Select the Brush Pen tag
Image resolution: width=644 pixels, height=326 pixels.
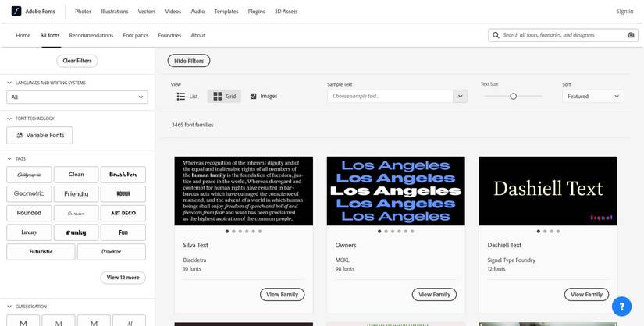pos(123,175)
